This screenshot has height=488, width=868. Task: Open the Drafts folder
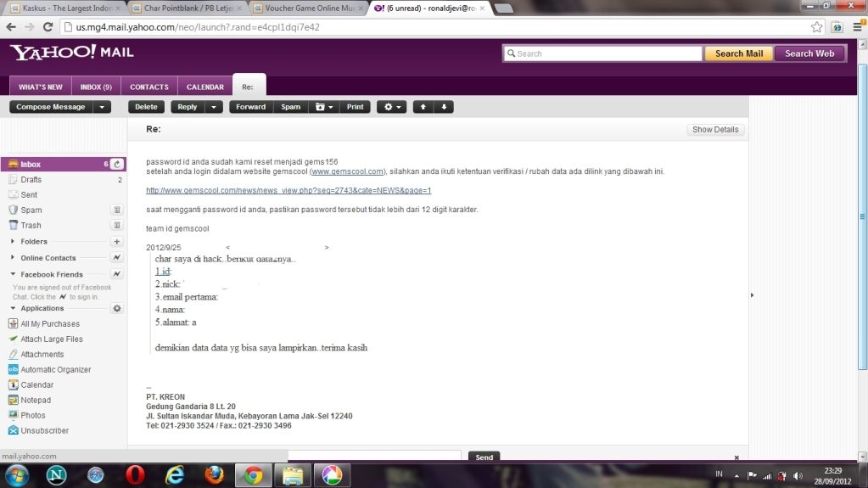31,179
